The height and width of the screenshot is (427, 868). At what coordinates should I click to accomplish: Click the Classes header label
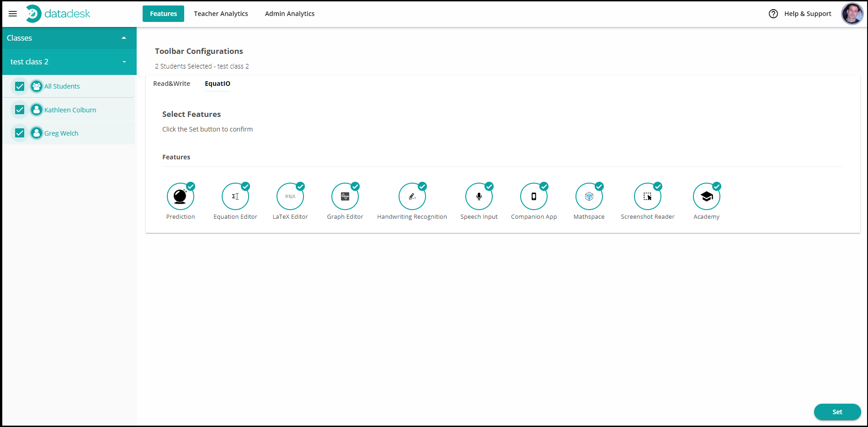tap(19, 38)
